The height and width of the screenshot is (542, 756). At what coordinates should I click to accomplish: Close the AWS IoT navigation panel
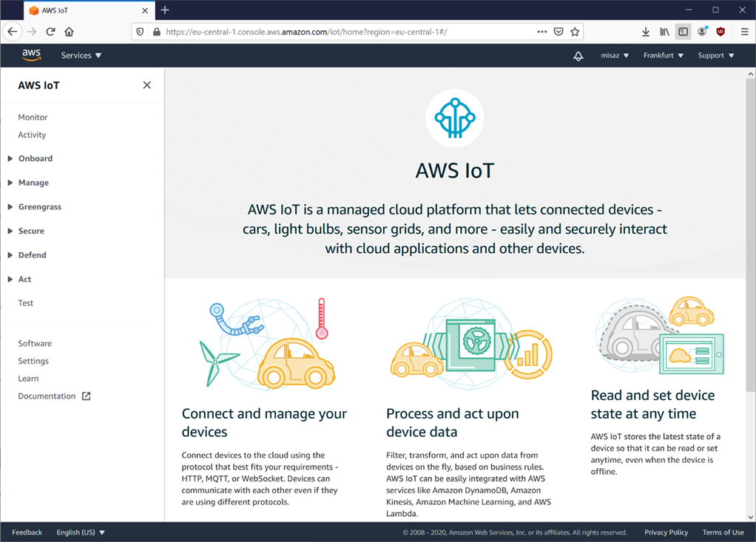[x=147, y=85]
